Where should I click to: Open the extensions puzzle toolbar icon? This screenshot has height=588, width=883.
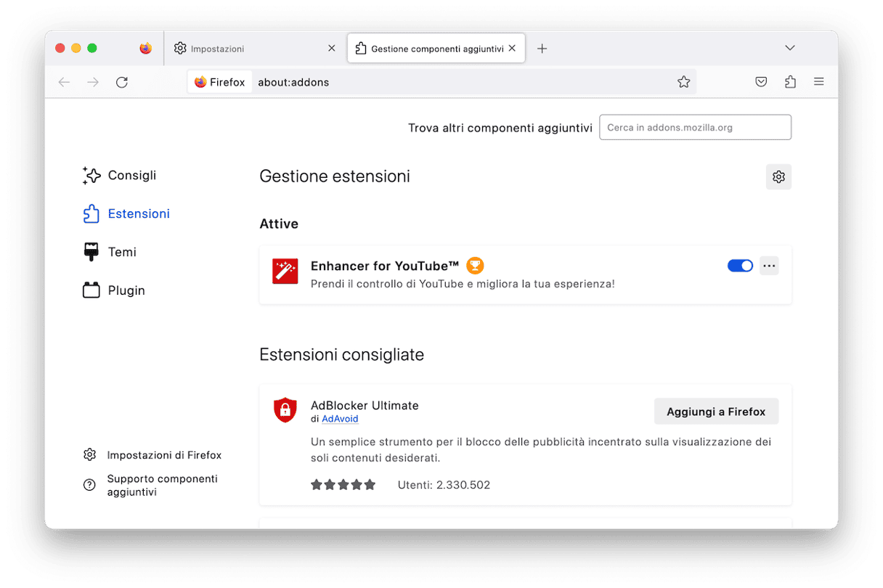pyautogui.click(x=790, y=82)
